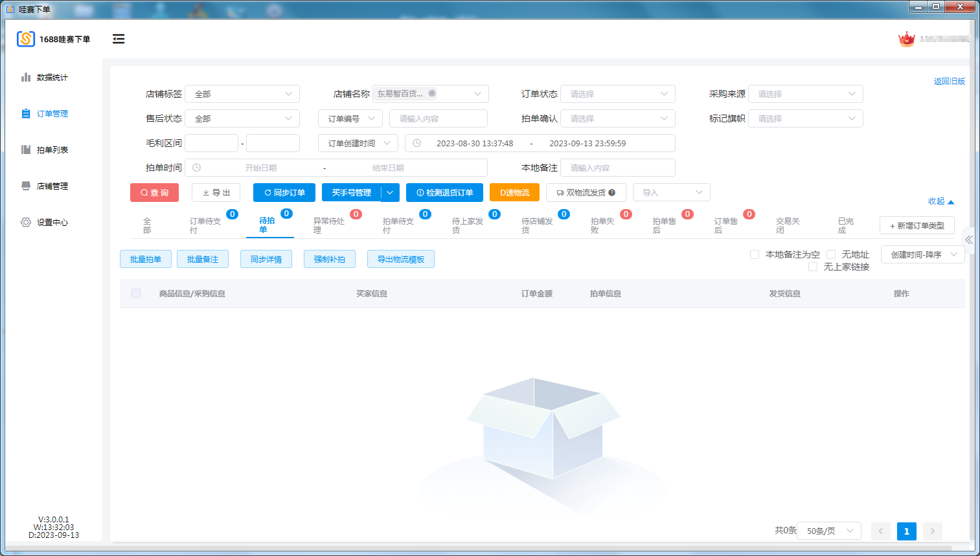980x556 pixels.
Task: Click the clock icon in 拍单时间 field
Action: pos(197,168)
